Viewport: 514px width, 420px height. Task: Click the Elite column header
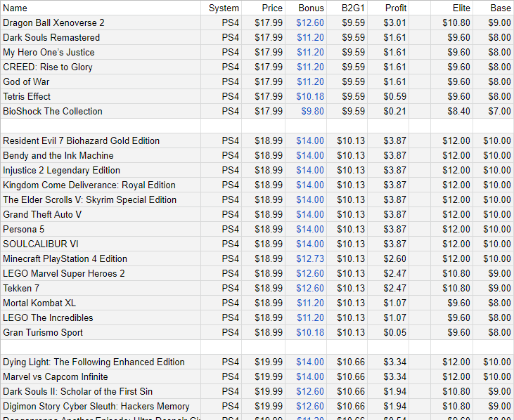[451, 8]
